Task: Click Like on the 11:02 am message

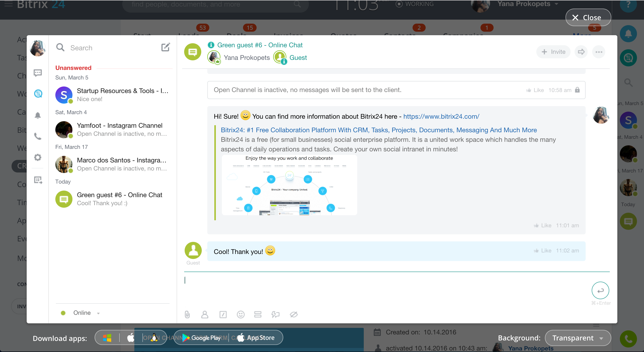Action: click(x=543, y=251)
